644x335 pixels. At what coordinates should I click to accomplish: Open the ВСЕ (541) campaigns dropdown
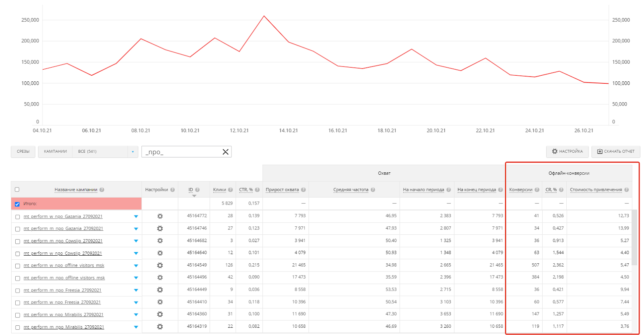tap(105, 151)
